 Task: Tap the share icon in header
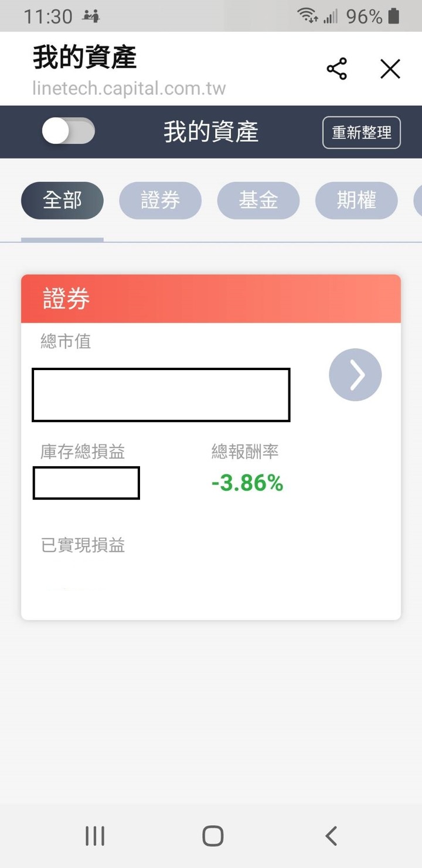click(x=337, y=69)
